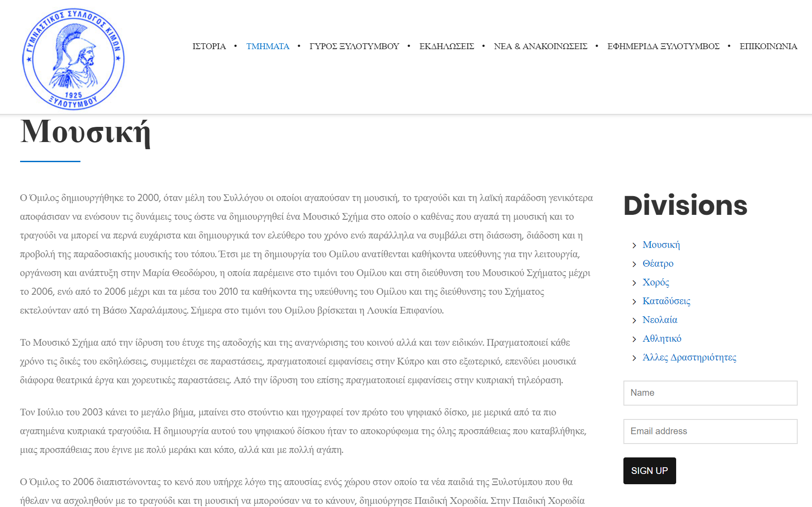Focus the Email address field
The width and height of the screenshot is (812, 507).
coord(710,432)
